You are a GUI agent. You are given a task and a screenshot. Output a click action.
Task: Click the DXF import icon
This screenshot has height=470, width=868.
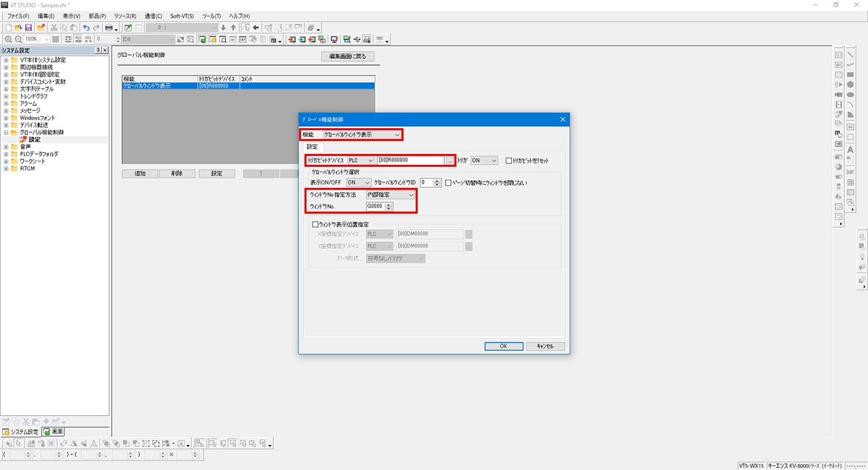tap(850, 172)
